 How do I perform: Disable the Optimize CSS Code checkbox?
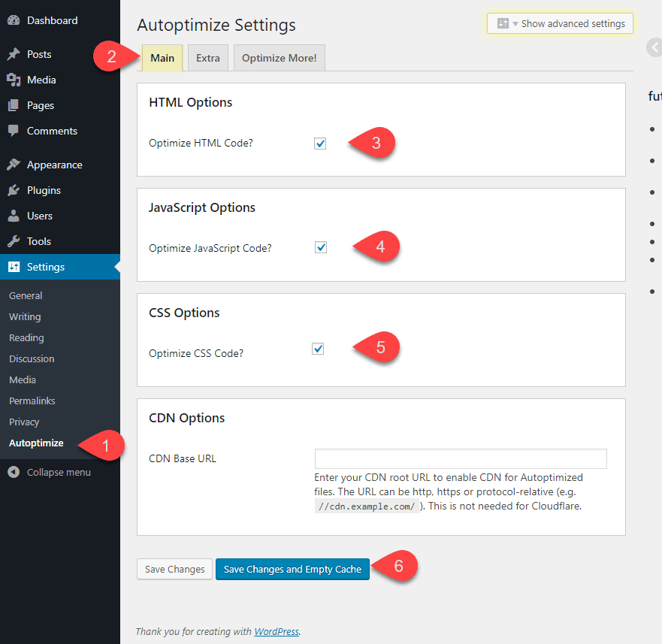coord(318,349)
